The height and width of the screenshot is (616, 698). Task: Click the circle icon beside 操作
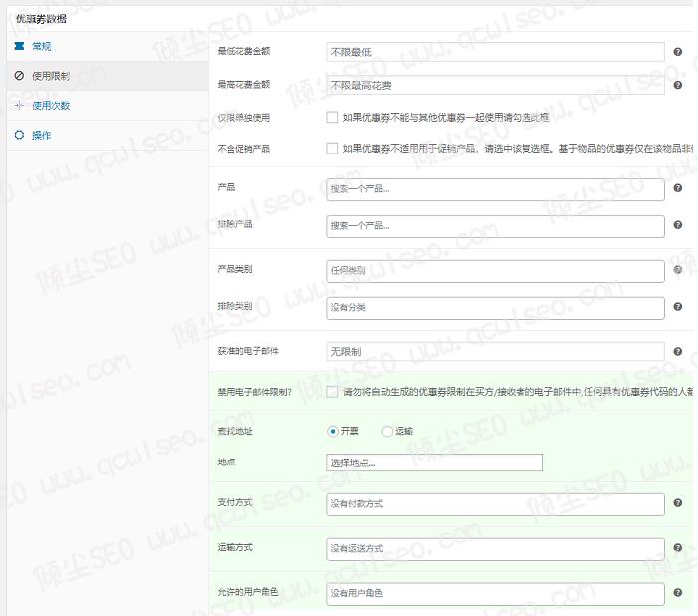pyautogui.click(x=19, y=135)
